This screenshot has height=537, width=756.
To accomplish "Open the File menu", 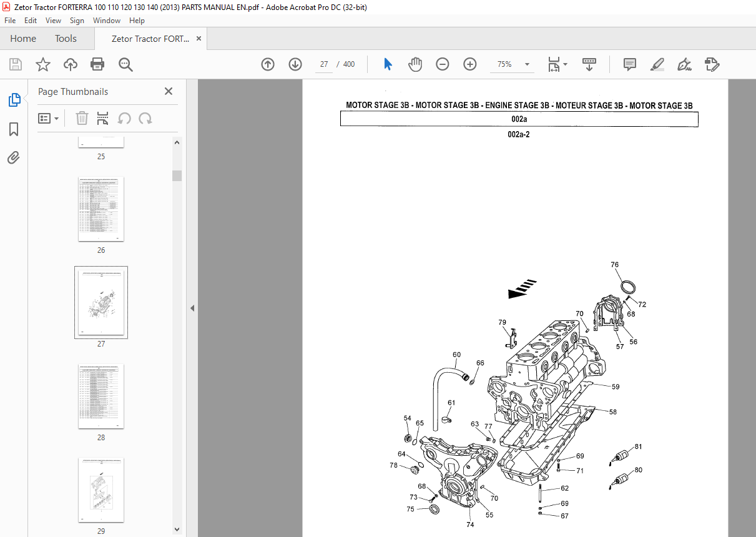I will click(10, 21).
